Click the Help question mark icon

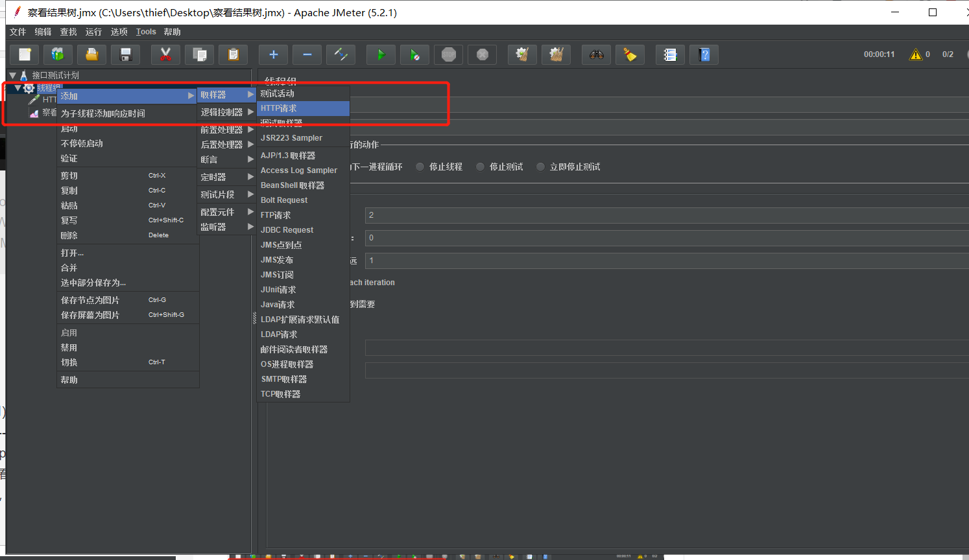tap(704, 54)
